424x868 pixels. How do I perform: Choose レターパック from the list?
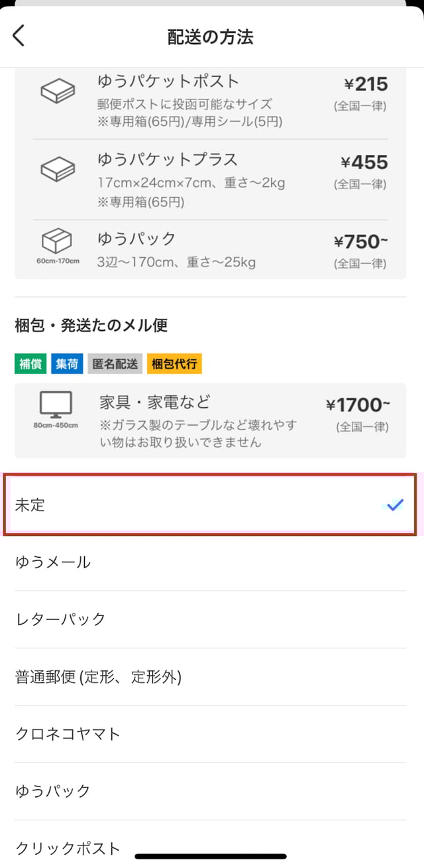coord(60,619)
